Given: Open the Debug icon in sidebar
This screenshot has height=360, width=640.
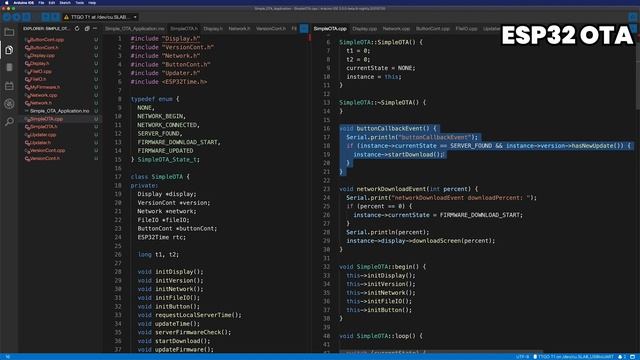Looking at the screenshot, I should (x=9, y=104).
